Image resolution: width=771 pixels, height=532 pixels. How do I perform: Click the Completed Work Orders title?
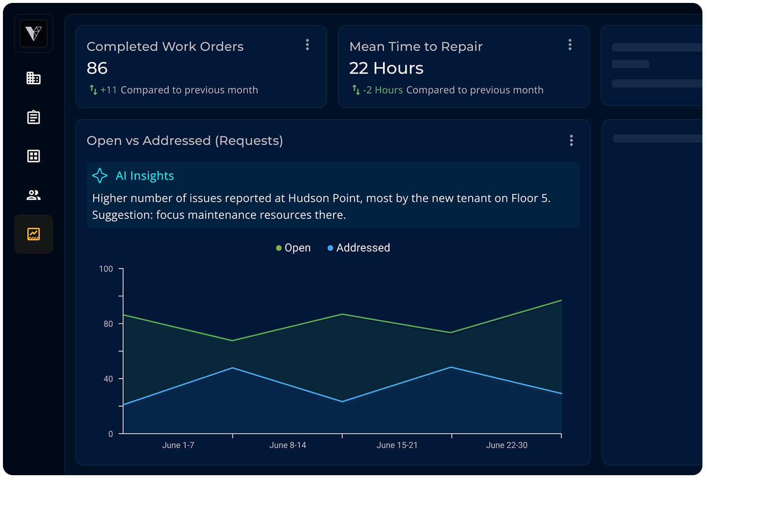165,47
